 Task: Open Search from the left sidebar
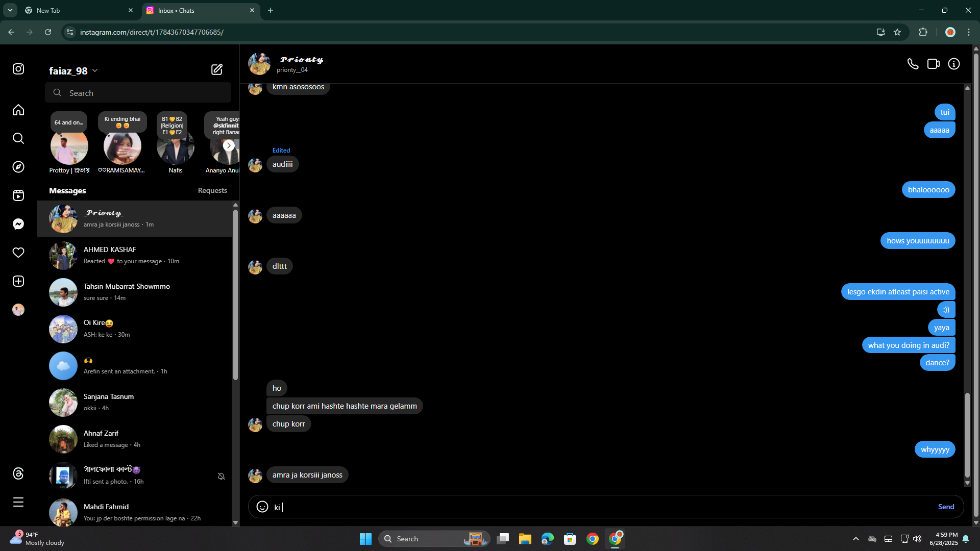(x=18, y=138)
